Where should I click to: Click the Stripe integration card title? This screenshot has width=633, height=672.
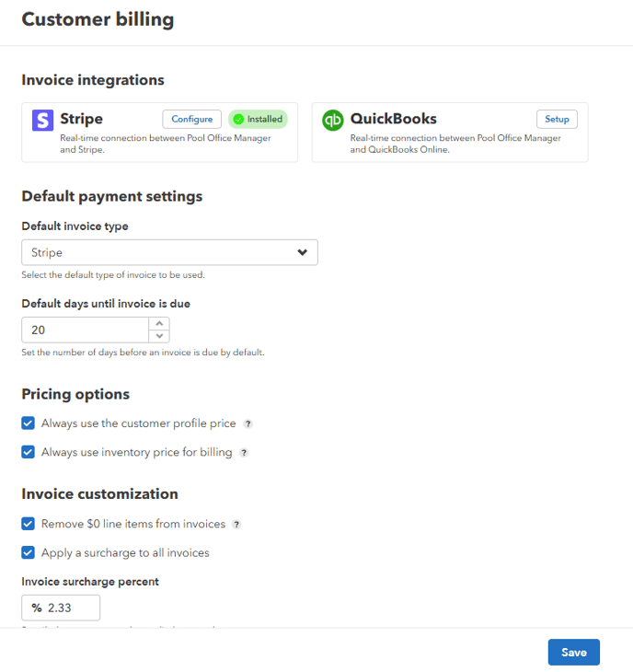tap(81, 119)
